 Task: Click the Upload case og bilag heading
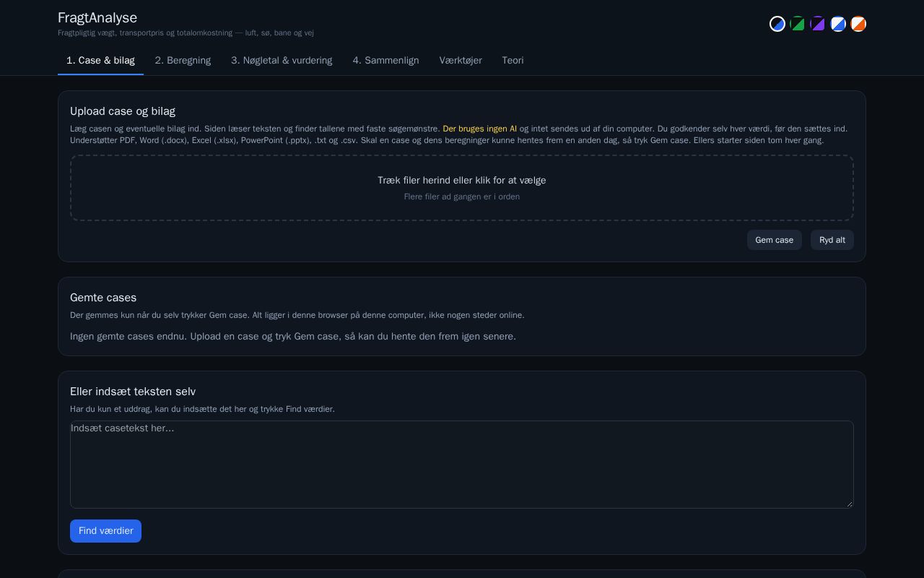pos(123,111)
